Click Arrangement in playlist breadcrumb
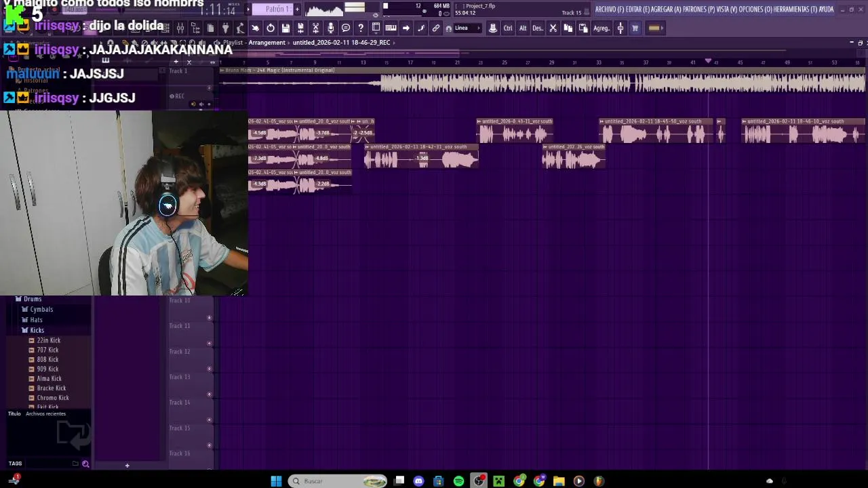 click(267, 43)
